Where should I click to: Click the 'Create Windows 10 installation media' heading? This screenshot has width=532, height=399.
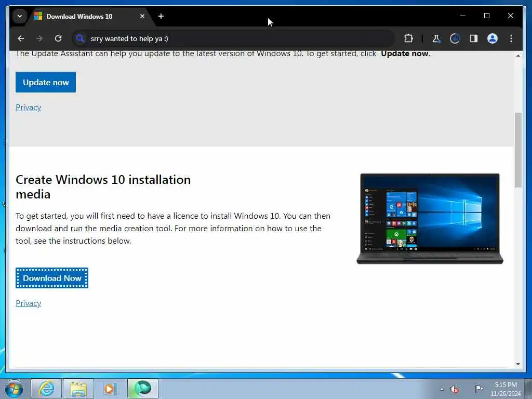click(103, 187)
